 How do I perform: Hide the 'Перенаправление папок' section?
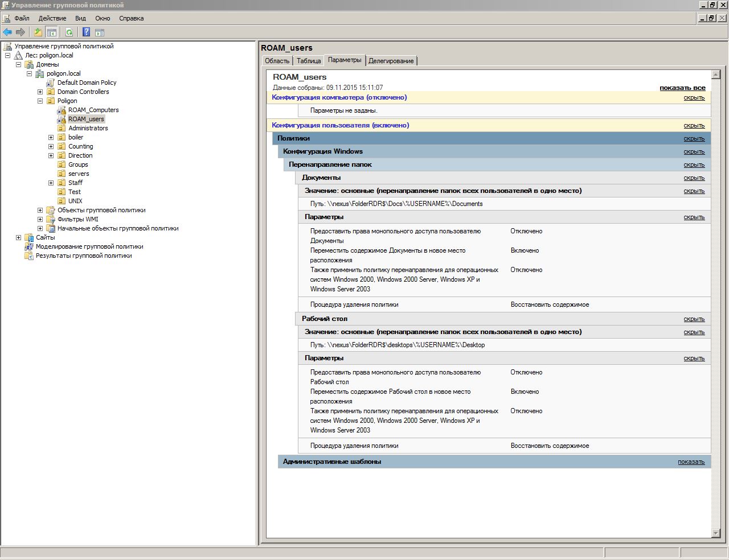[x=694, y=165]
